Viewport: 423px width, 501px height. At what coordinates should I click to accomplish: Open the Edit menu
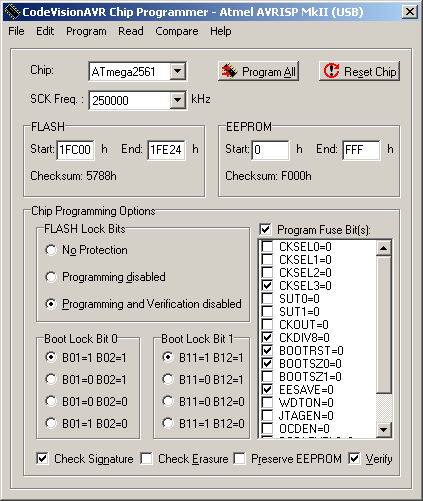(45, 31)
